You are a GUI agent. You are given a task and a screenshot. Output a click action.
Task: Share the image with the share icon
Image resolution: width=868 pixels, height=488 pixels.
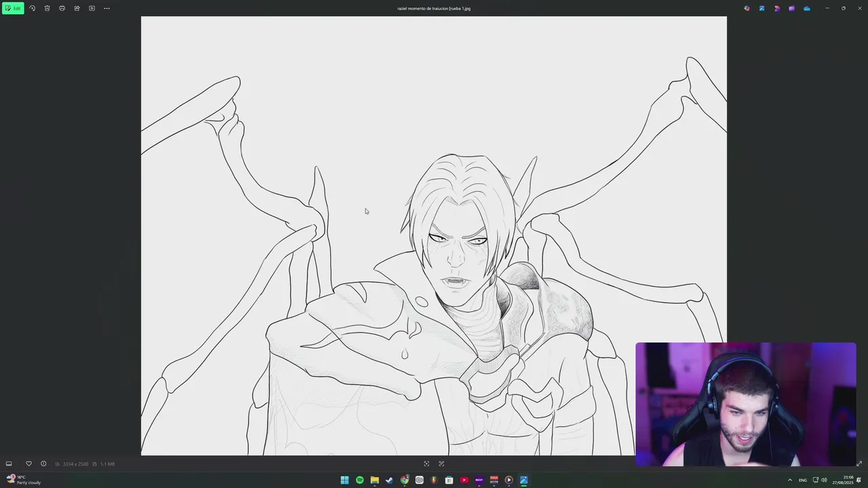[77, 8]
